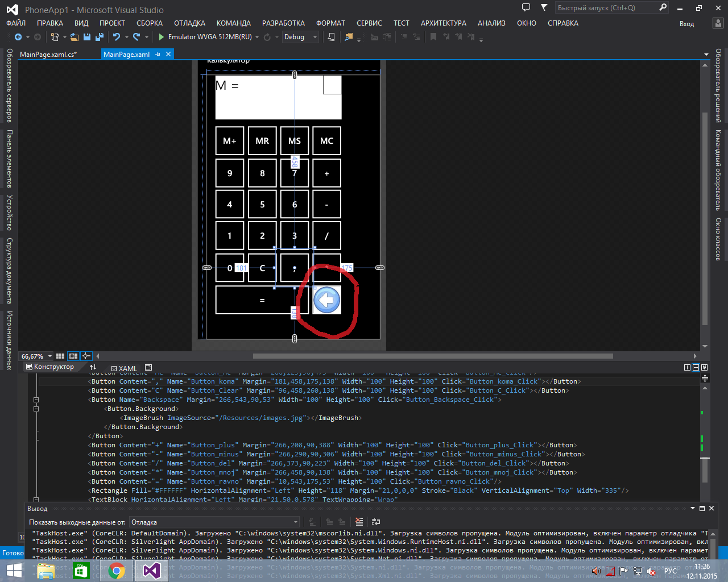Screen dimensions: 728x582
Task: Click the Redo toolbar icon
Action: click(136, 37)
